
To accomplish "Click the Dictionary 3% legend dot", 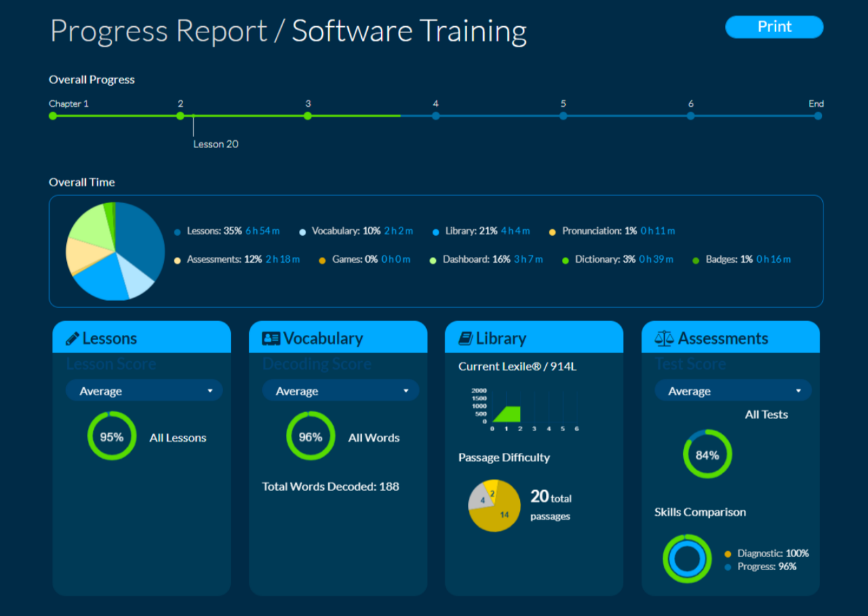I will [565, 260].
